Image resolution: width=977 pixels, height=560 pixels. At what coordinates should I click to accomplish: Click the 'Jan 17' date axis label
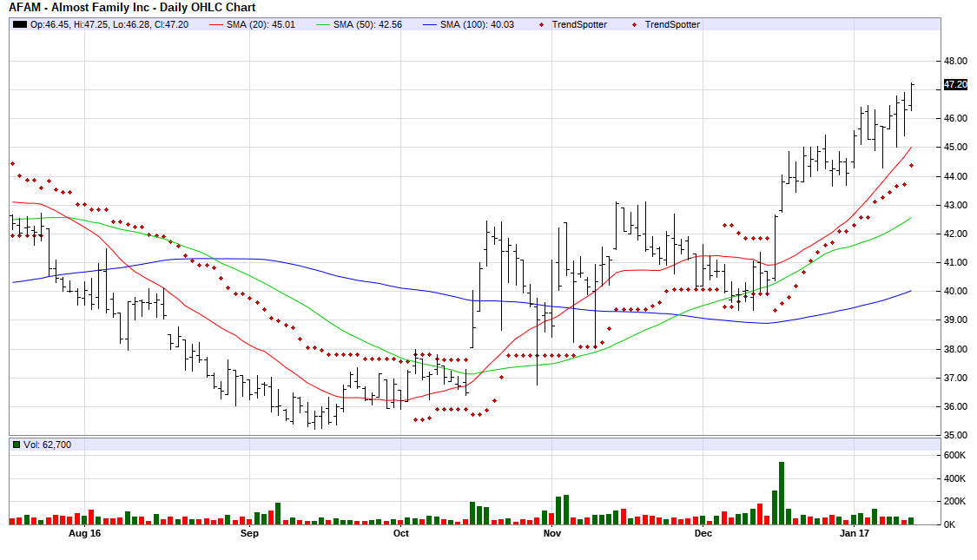[x=855, y=533]
